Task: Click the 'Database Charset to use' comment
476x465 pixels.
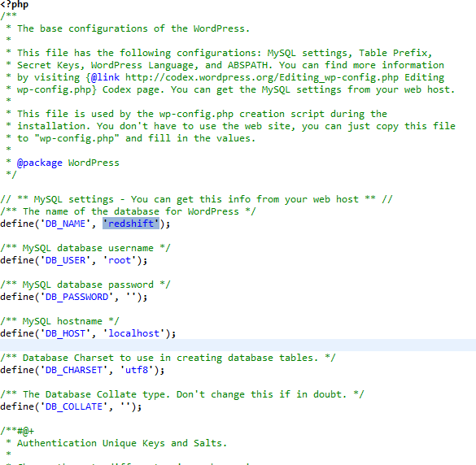Action: click(x=168, y=358)
